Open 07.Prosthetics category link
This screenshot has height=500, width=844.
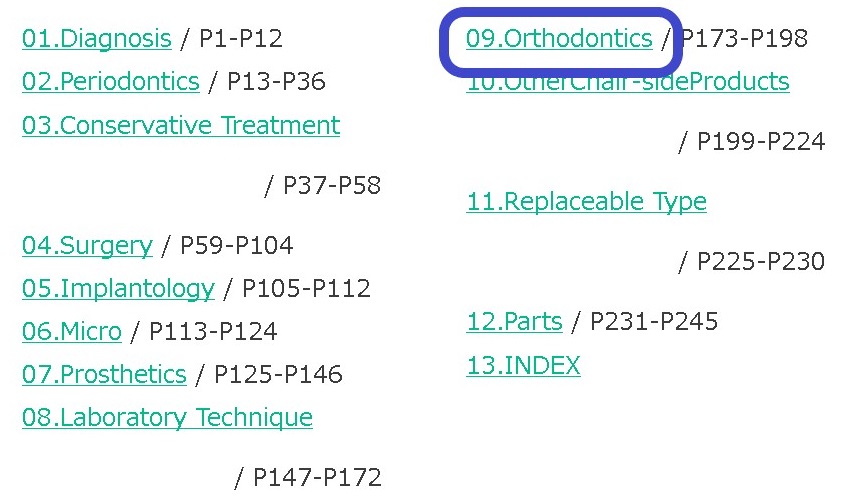pos(104,375)
